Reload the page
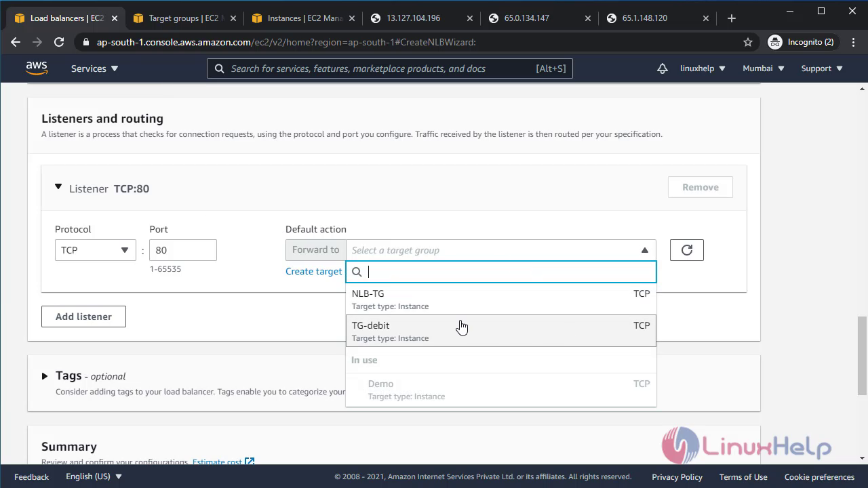The width and height of the screenshot is (868, 488). 59,42
